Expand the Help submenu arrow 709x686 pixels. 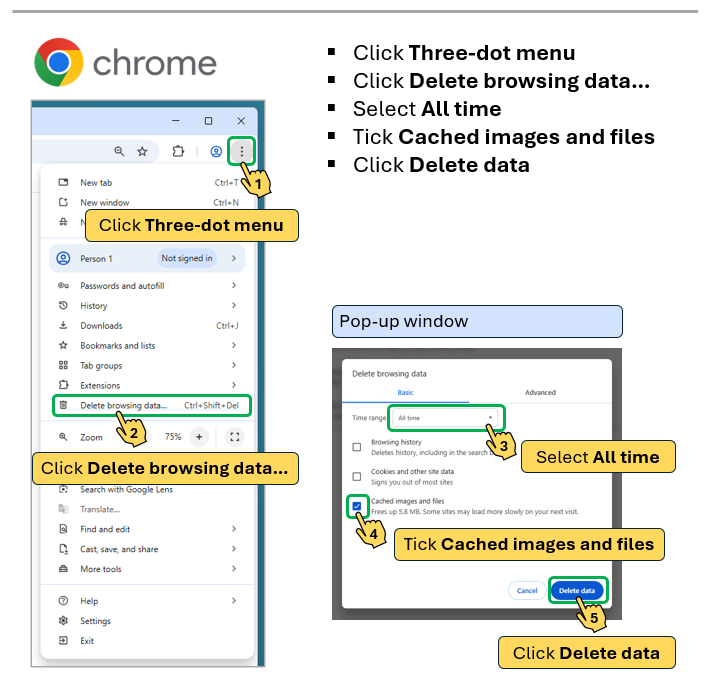coord(234,601)
